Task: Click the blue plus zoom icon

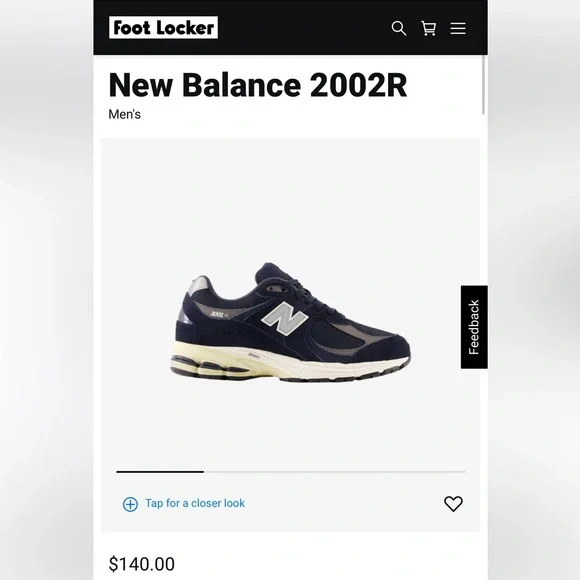Action: point(130,504)
